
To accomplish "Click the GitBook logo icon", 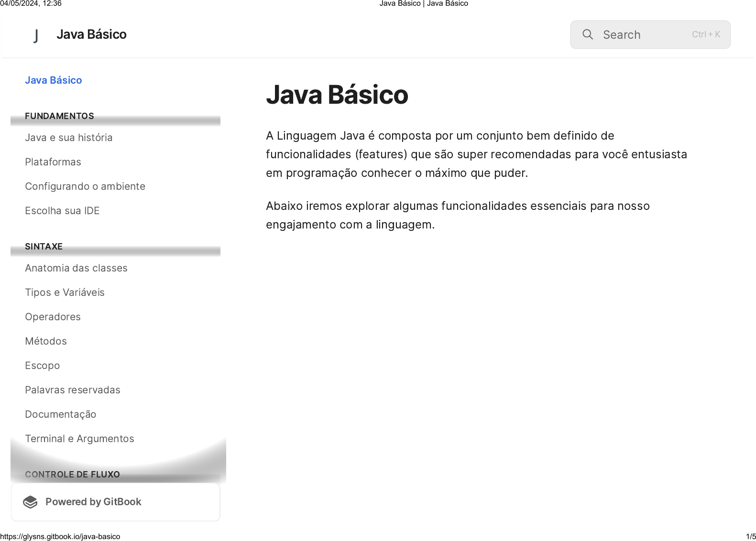I will click(30, 502).
